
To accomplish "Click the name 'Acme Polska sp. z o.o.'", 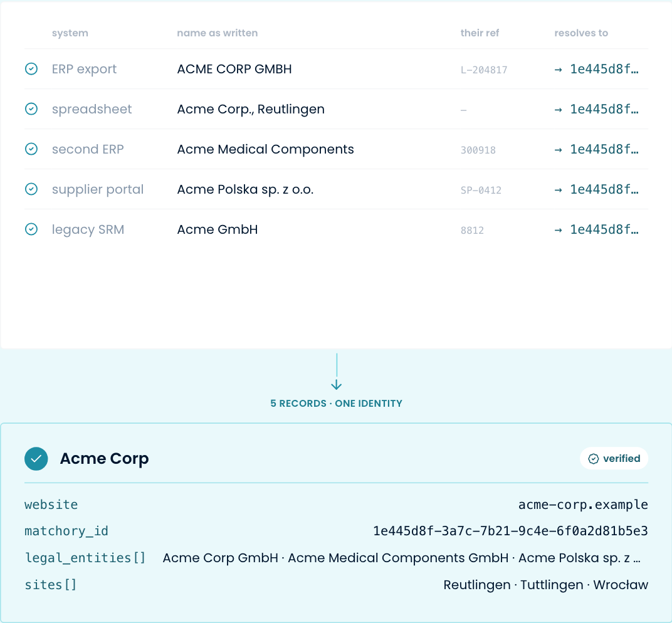I will coord(245,189).
